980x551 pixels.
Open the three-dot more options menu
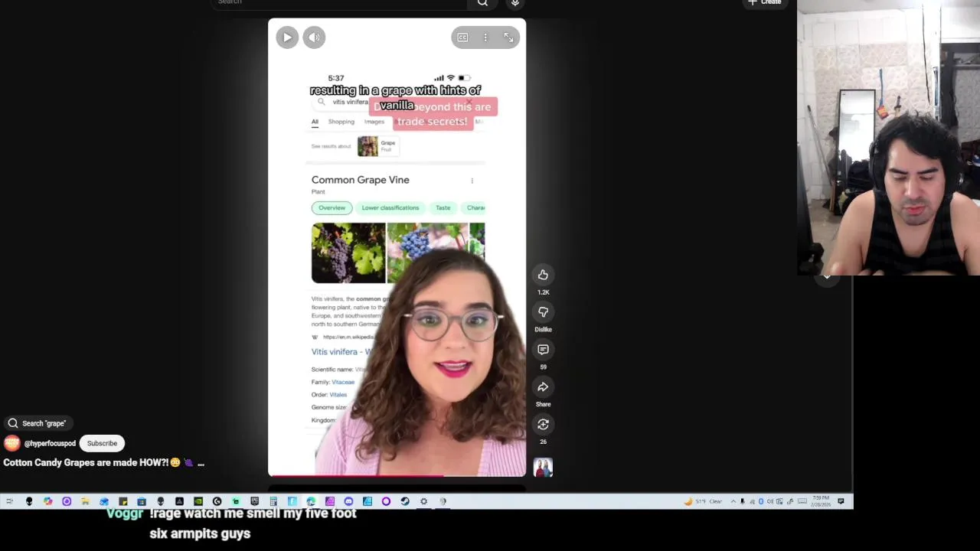click(485, 37)
